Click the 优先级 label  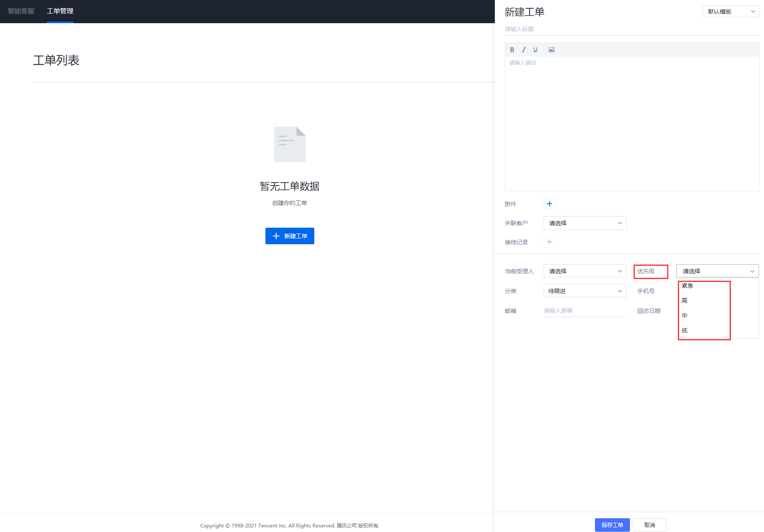[x=646, y=271]
